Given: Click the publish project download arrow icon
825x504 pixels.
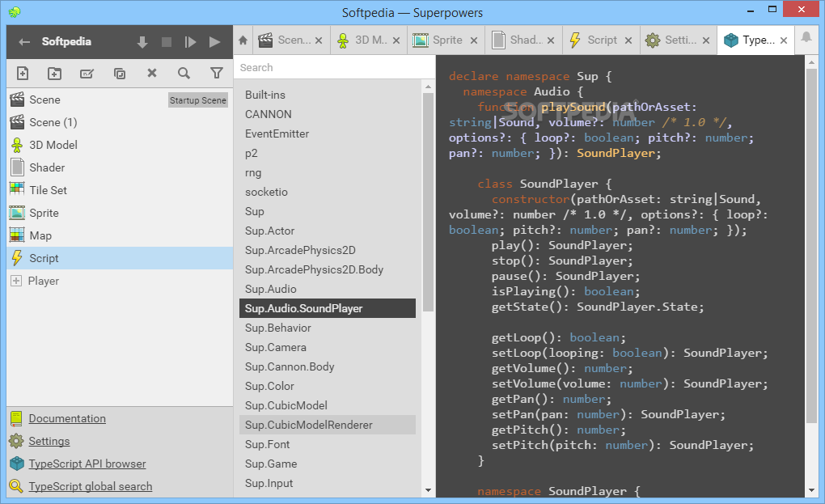Looking at the screenshot, I should pyautogui.click(x=142, y=42).
